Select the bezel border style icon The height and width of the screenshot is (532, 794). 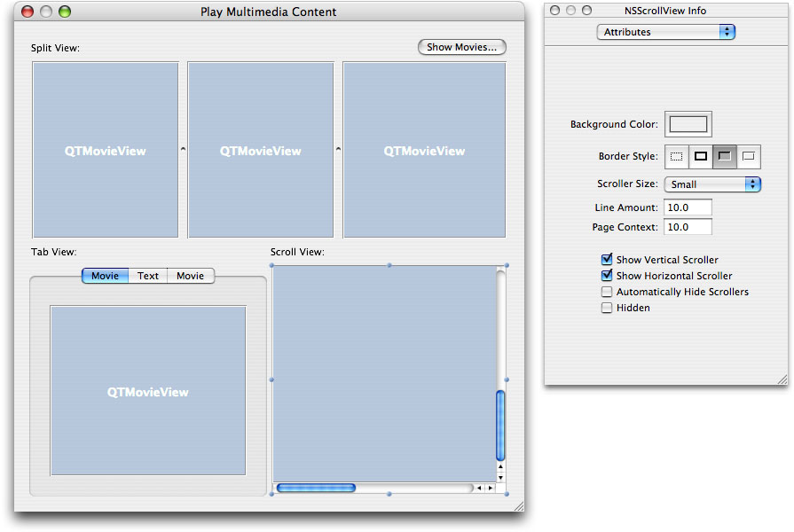click(724, 156)
